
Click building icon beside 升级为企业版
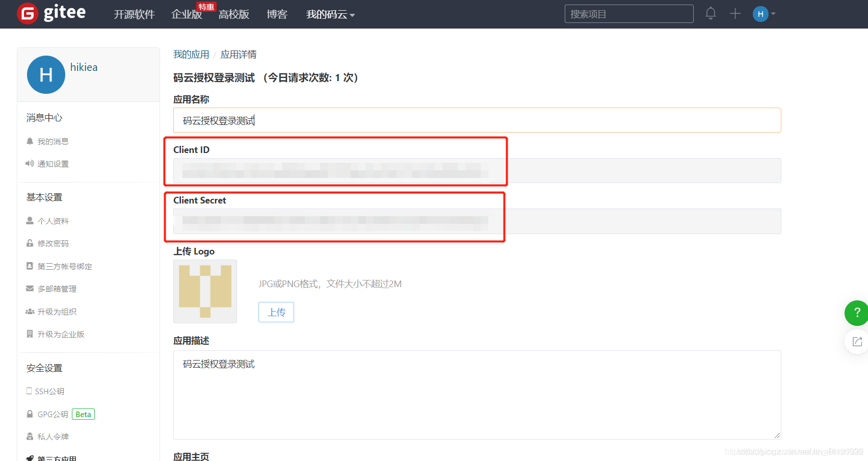30,334
